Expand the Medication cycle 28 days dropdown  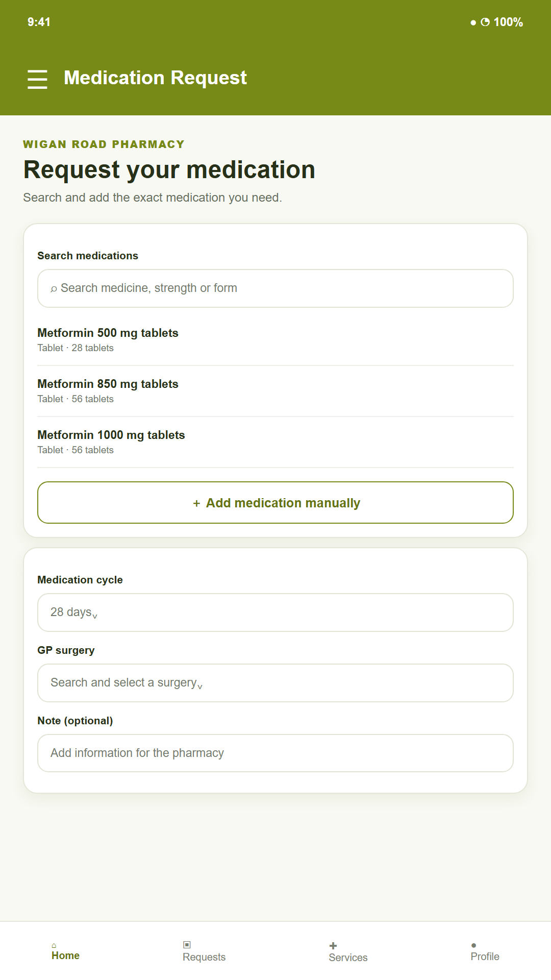pos(275,612)
